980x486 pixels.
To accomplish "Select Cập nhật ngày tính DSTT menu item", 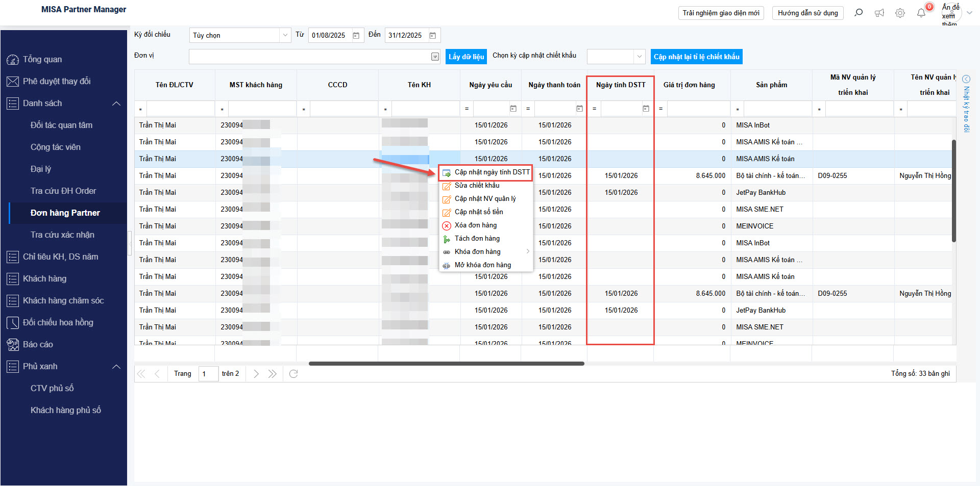I will [x=492, y=172].
